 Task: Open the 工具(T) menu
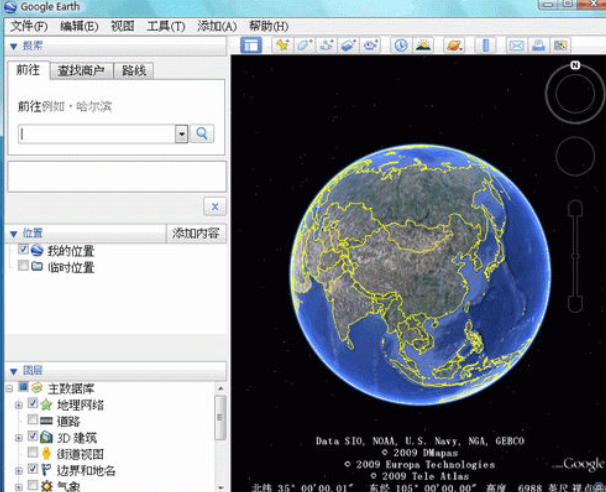pos(165,26)
